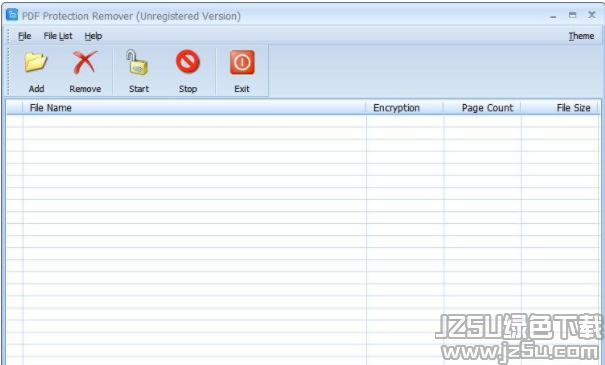605x365 pixels.
Task: Click the app icon in title bar
Action: point(12,15)
